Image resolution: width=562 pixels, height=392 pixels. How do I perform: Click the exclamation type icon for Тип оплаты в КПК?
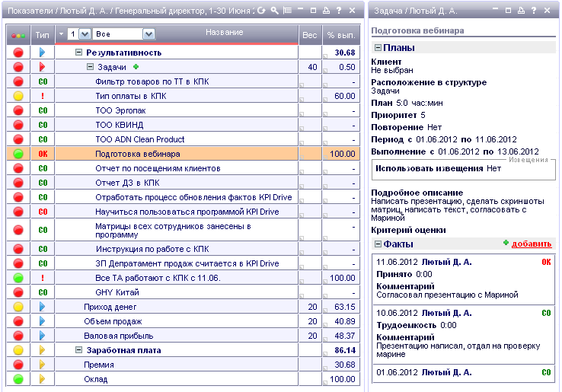pyautogui.click(x=43, y=96)
